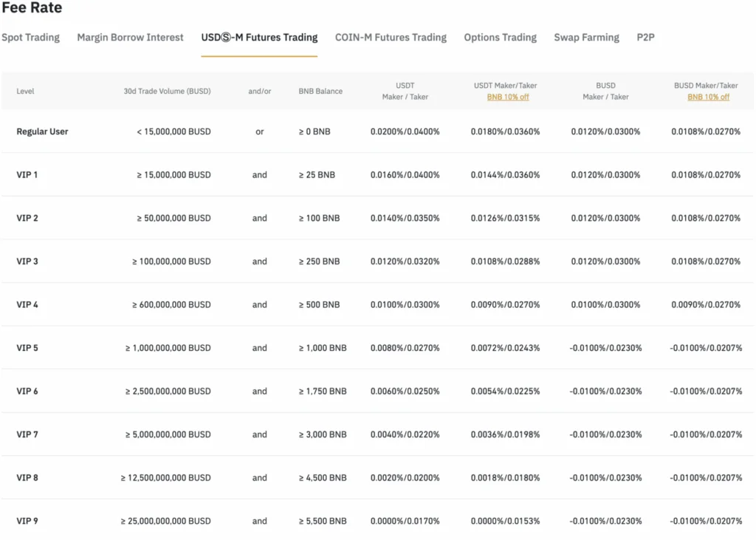Click the and/or column header

tap(259, 91)
